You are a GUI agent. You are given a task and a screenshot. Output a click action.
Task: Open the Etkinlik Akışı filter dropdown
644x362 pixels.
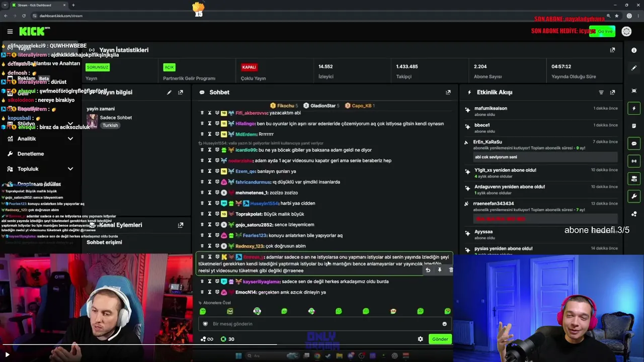tap(601, 93)
